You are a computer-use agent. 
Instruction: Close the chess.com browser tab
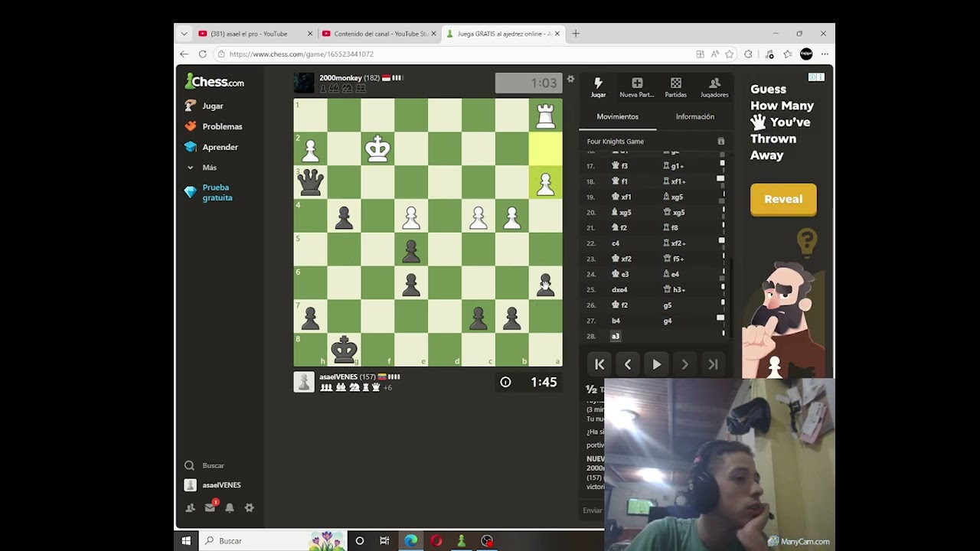pyautogui.click(x=557, y=34)
